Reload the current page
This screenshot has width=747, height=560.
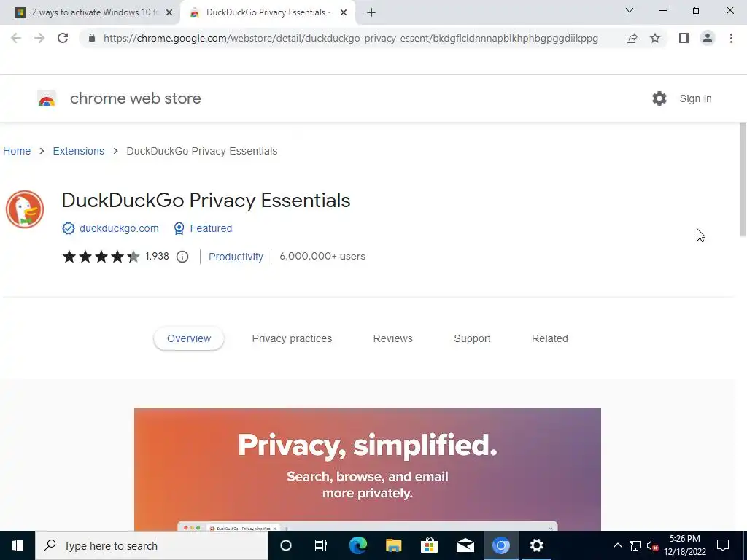point(63,38)
